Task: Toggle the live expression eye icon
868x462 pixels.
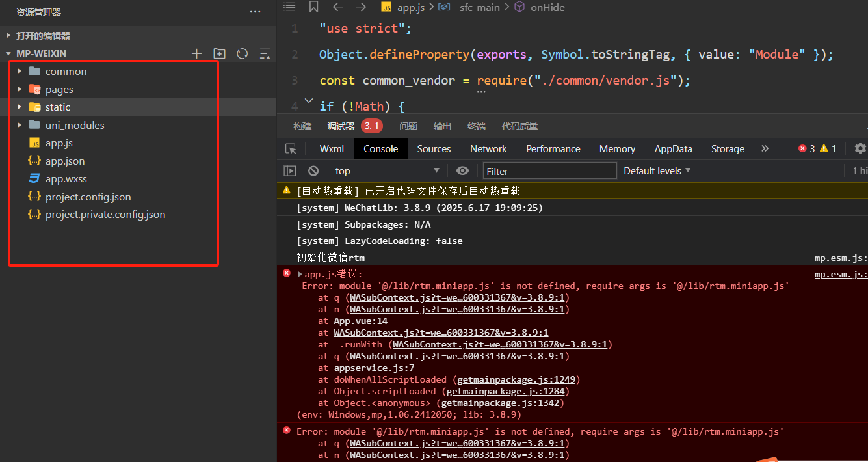Action: tap(462, 170)
